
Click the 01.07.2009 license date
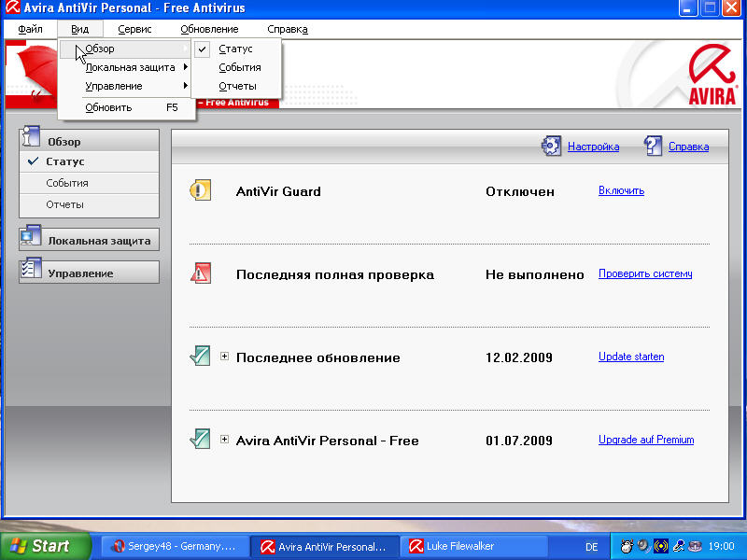point(519,441)
